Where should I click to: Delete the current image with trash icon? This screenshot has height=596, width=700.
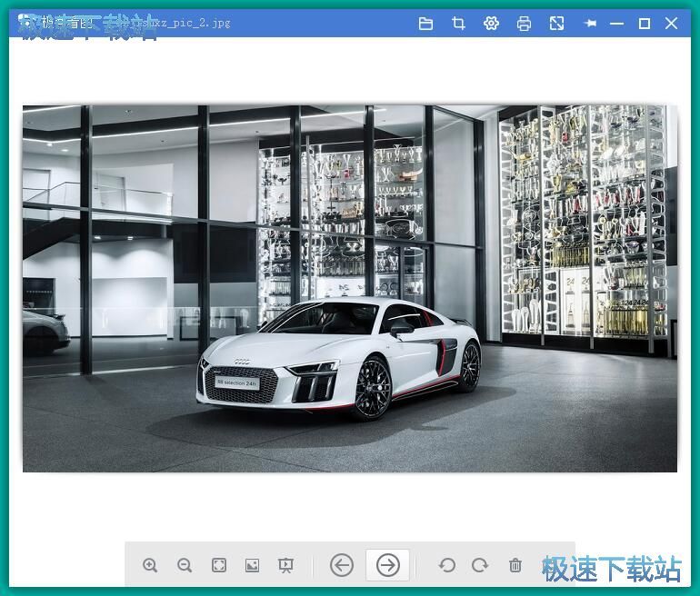point(515,565)
